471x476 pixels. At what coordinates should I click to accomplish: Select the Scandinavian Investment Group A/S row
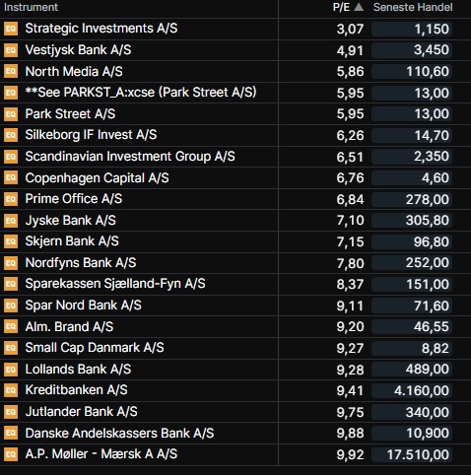(x=235, y=157)
